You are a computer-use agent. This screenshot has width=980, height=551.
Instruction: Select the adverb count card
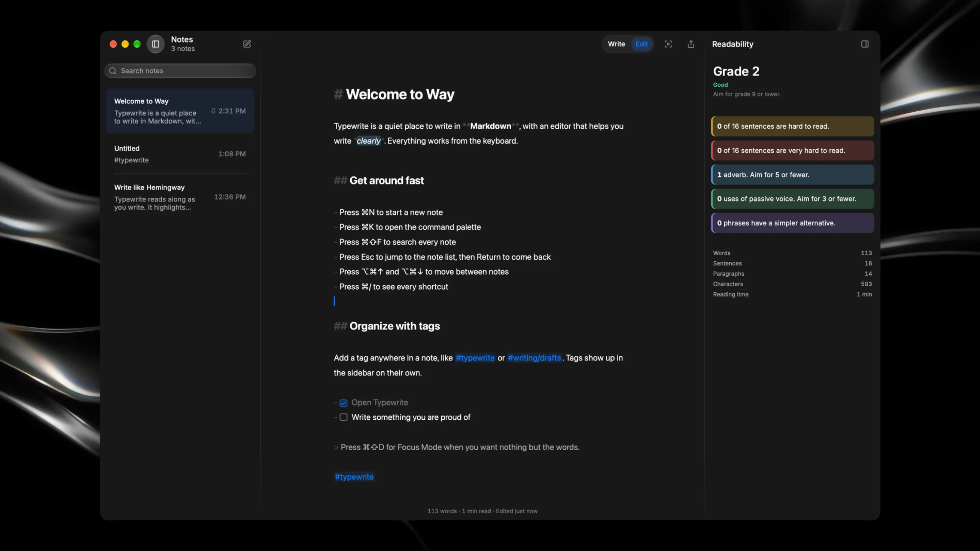[x=793, y=175]
